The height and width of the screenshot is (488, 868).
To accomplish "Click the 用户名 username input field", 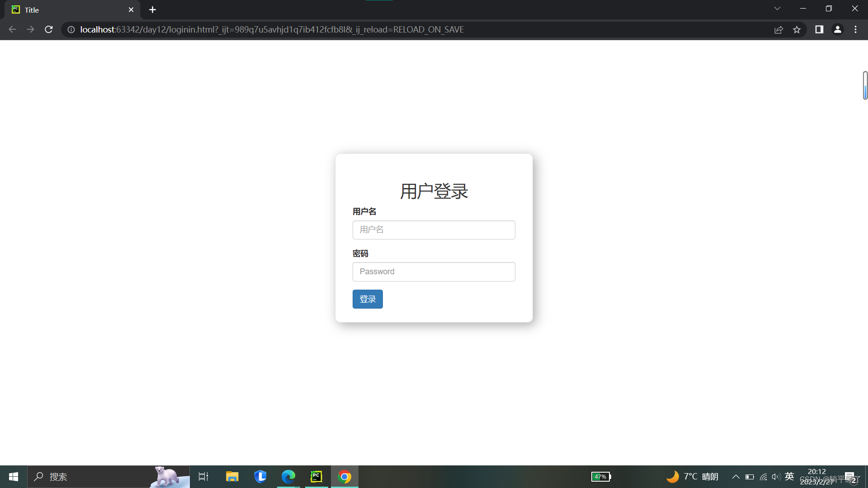I will 433,230.
